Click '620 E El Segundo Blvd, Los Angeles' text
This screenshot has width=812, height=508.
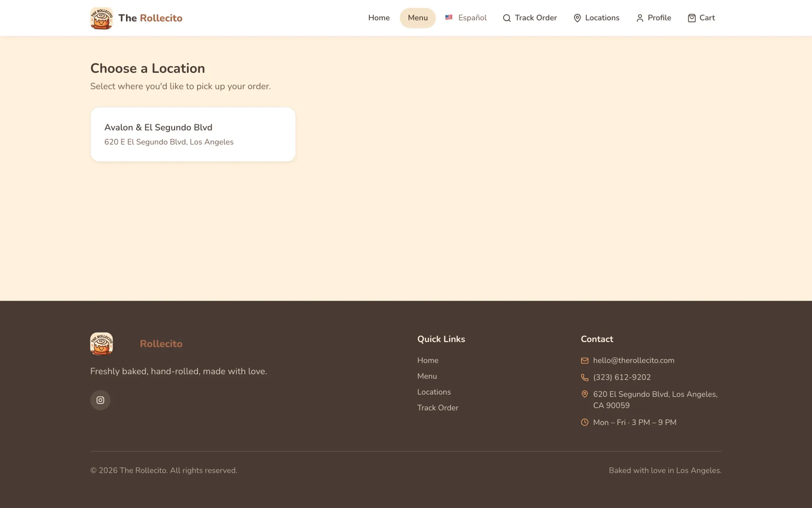(x=169, y=142)
